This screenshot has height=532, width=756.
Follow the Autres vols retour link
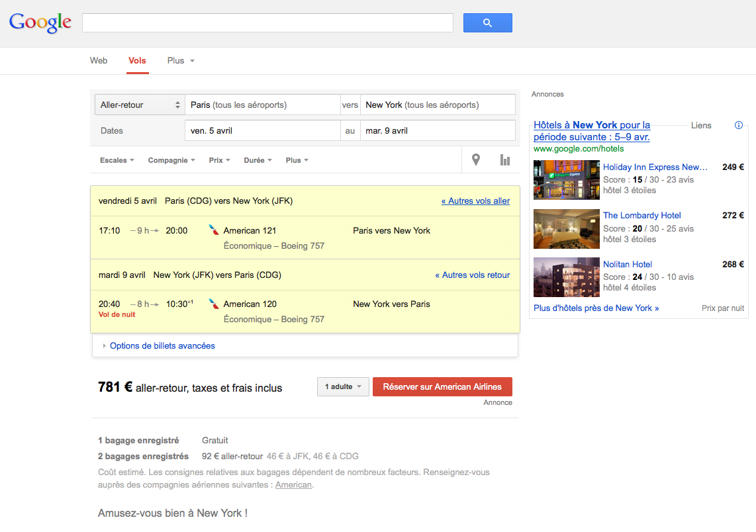[472, 275]
